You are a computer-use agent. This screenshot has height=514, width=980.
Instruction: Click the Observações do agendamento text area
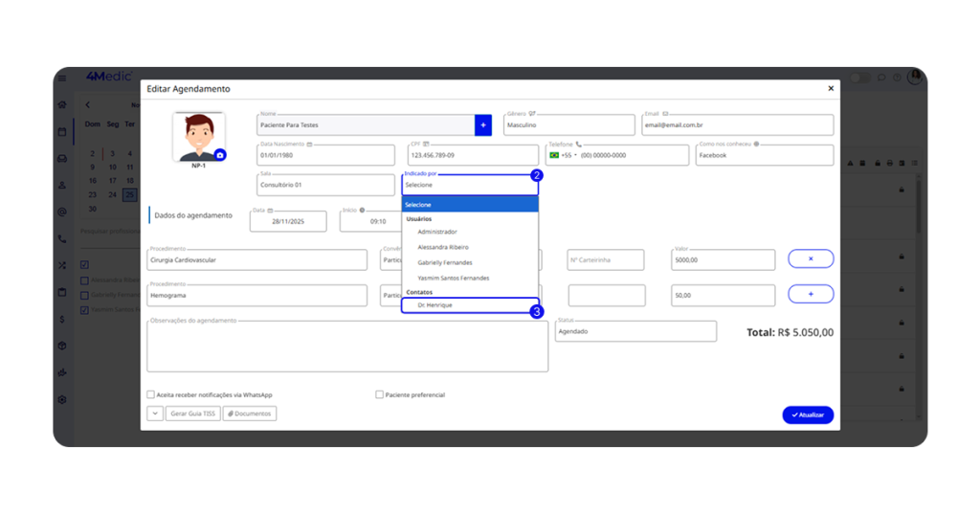tap(346, 346)
